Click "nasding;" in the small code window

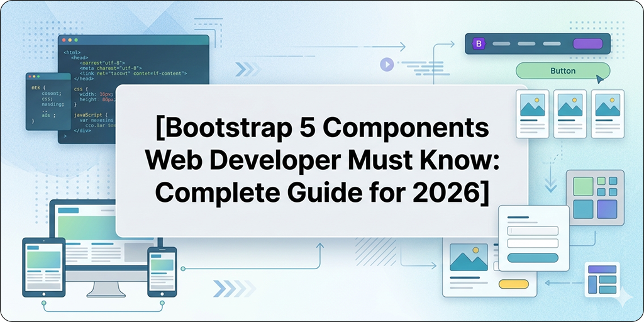pyautogui.click(x=53, y=104)
